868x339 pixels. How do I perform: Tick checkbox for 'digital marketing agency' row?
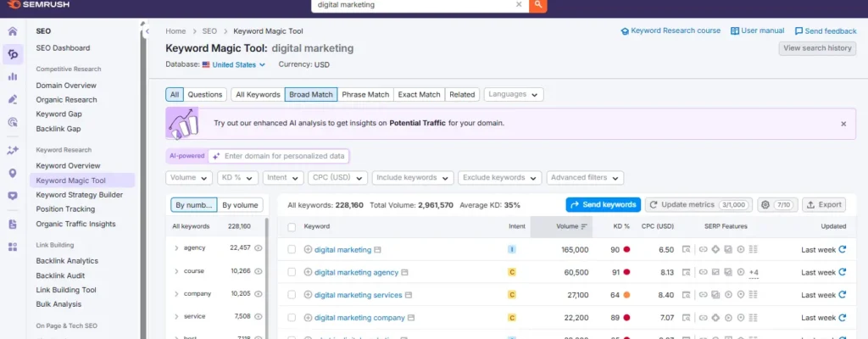coord(292,272)
